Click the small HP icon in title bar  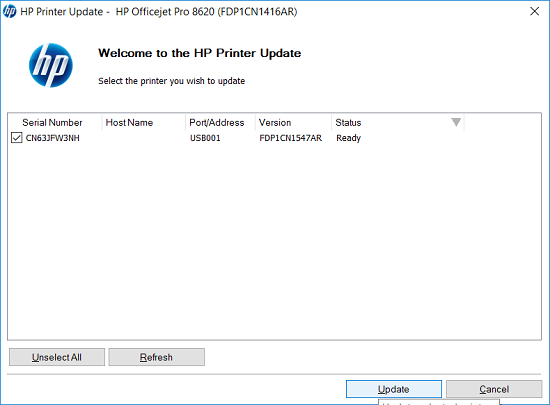9,12
